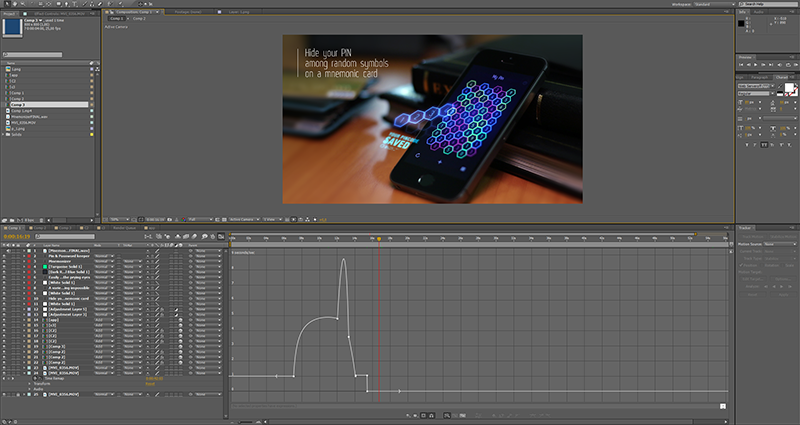
Task: Click the Brainstorm icon in timeline
Action: [204, 237]
